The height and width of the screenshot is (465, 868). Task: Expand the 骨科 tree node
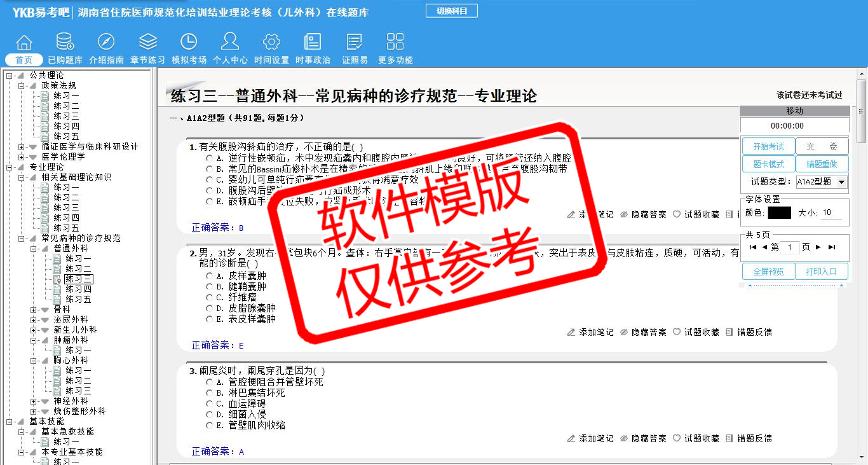[34, 310]
